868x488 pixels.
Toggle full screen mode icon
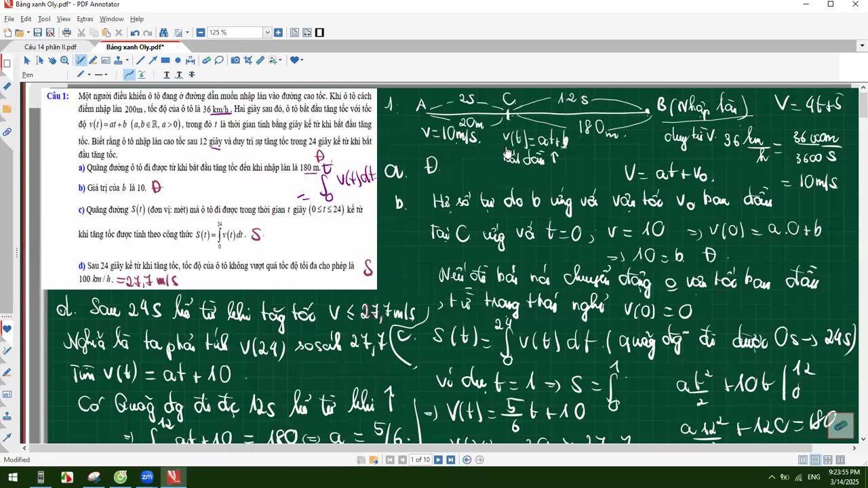(x=319, y=33)
